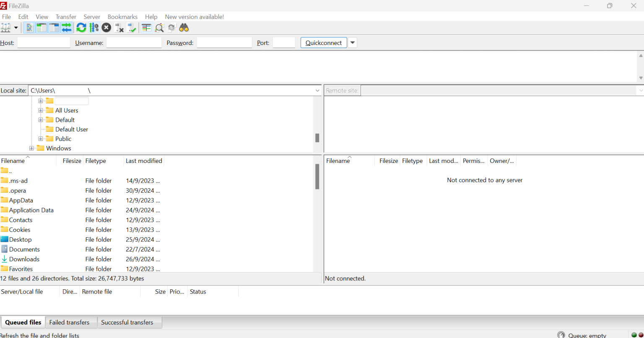Image resolution: width=644 pixels, height=338 pixels.
Task: Refresh the file and folder lists
Action: (81, 27)
